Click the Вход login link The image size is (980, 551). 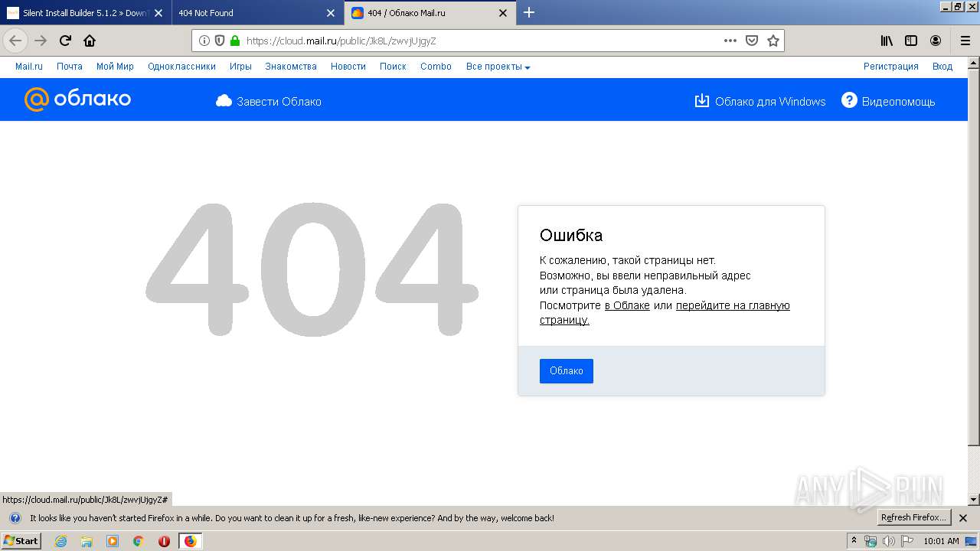coord(942,67)
